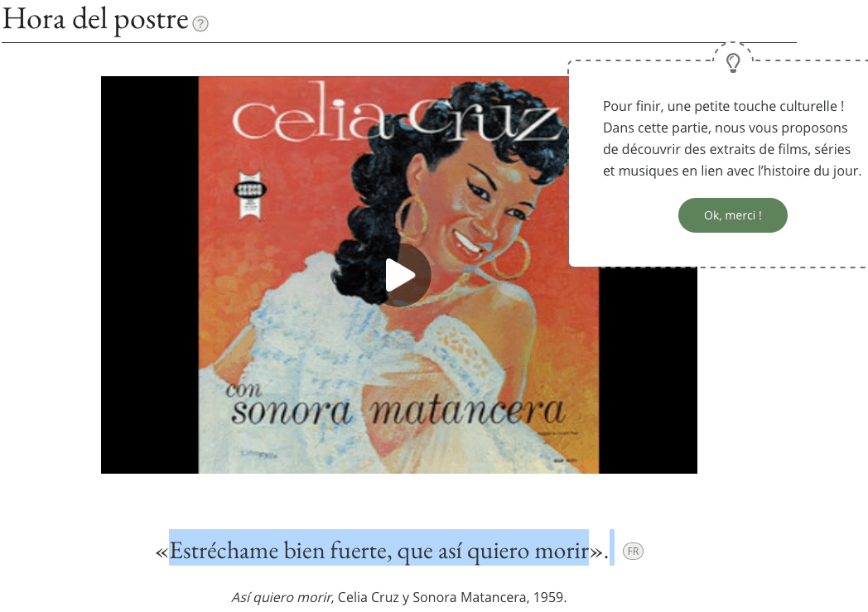Click the help question mark beside Hora del postre

click(x=200, y=24)
